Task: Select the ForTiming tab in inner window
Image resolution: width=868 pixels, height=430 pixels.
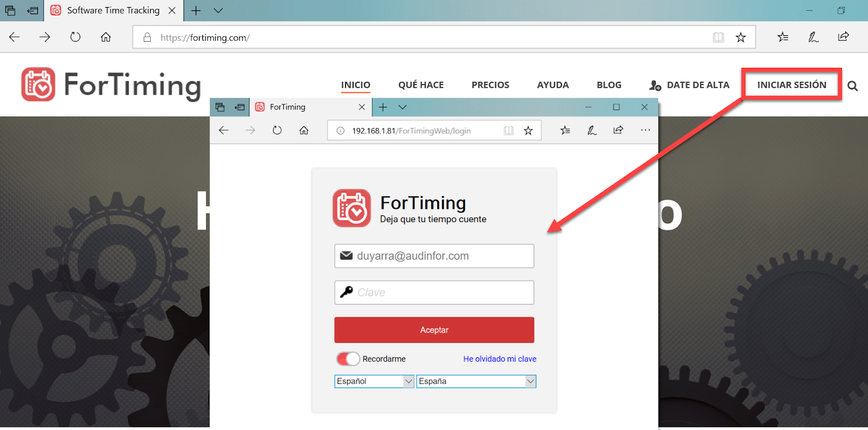Action: [x=311, y=107]
